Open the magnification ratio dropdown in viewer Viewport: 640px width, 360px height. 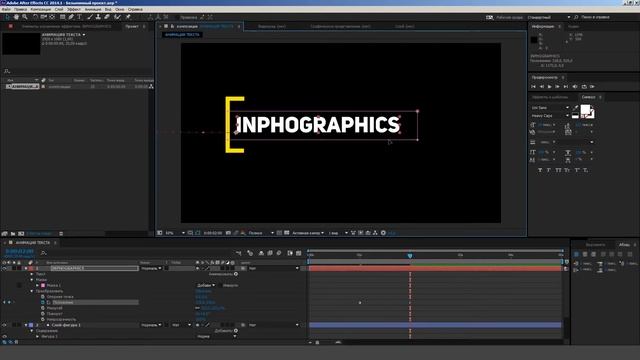175,233
